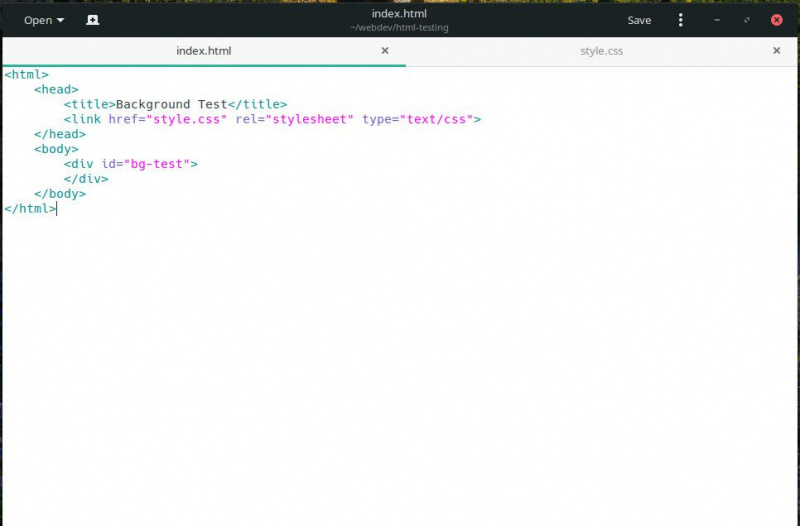The height and width of the screenshot is (526, 800).
Task: Click the "bg-test" id value
Action: pos(157,164)
